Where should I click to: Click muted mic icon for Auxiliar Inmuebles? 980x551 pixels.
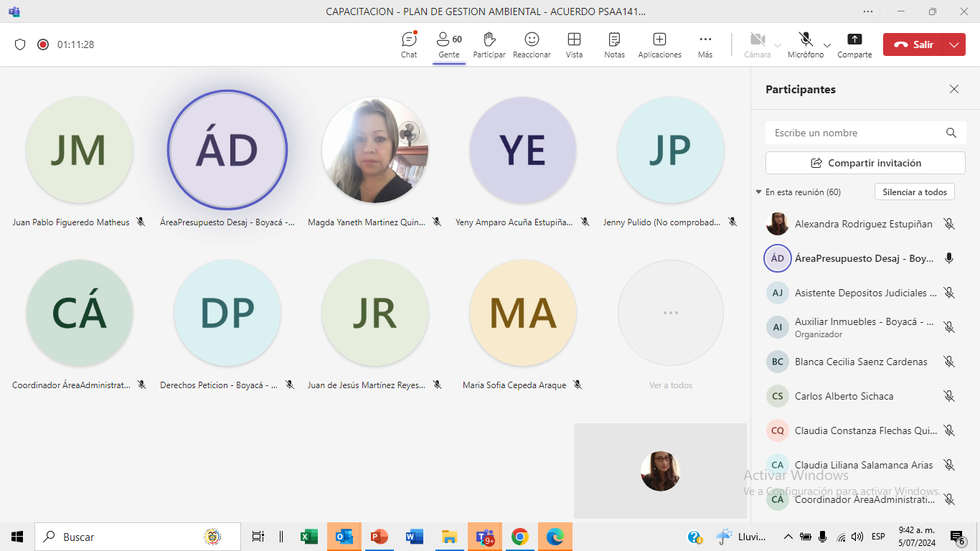click(x=949, y=327)
